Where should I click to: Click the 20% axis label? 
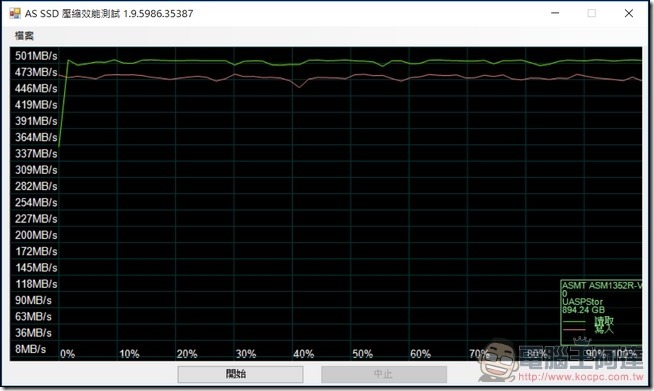coord(187,354)
